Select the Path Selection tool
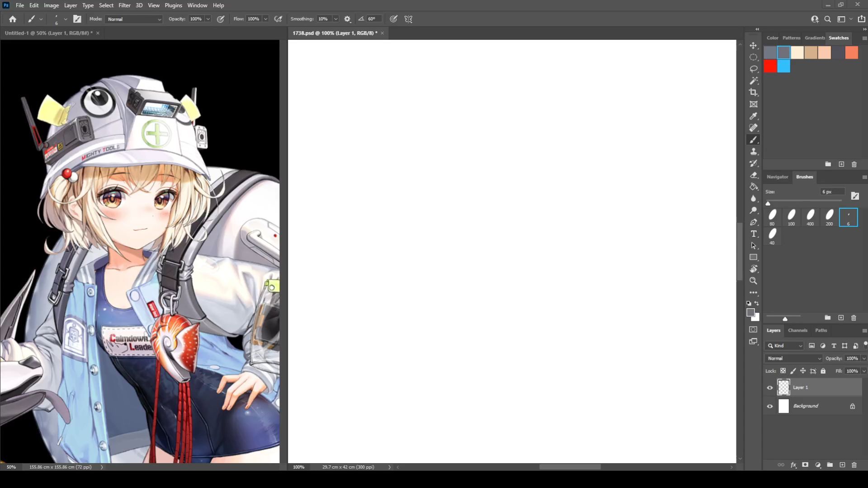 (x=753, y=245)
